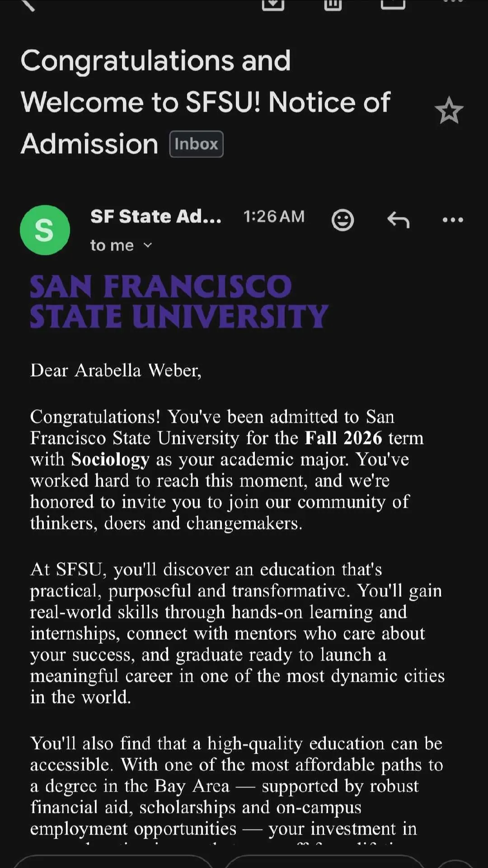Open sender name SF State Ad...
The width and height of the screenshot is (488, 868).
pos(156,217)
